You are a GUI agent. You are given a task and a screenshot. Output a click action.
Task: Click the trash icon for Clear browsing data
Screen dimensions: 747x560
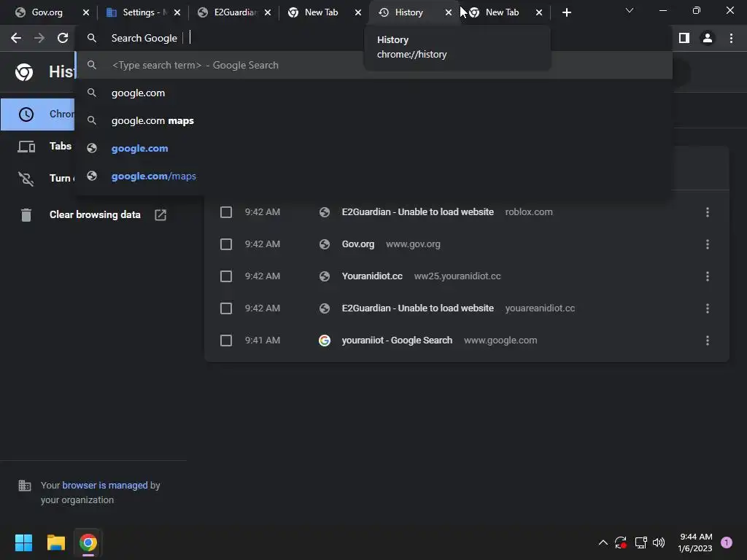(26, 215)
